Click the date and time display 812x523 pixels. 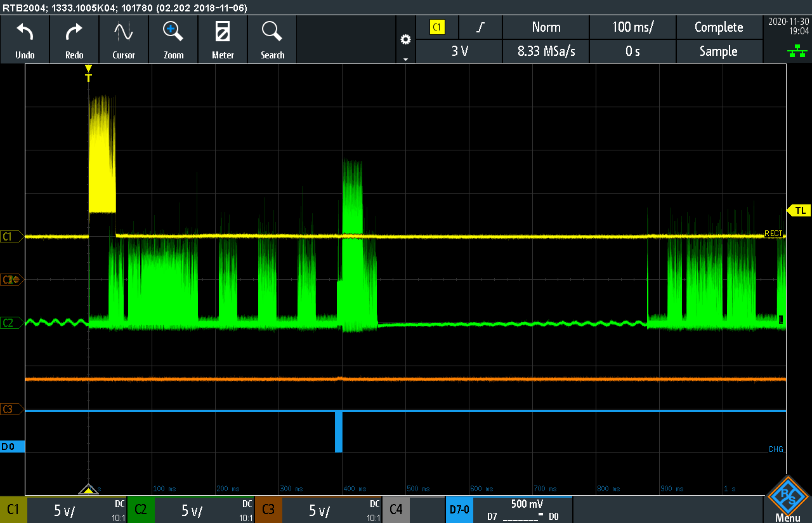pos(789,26)
